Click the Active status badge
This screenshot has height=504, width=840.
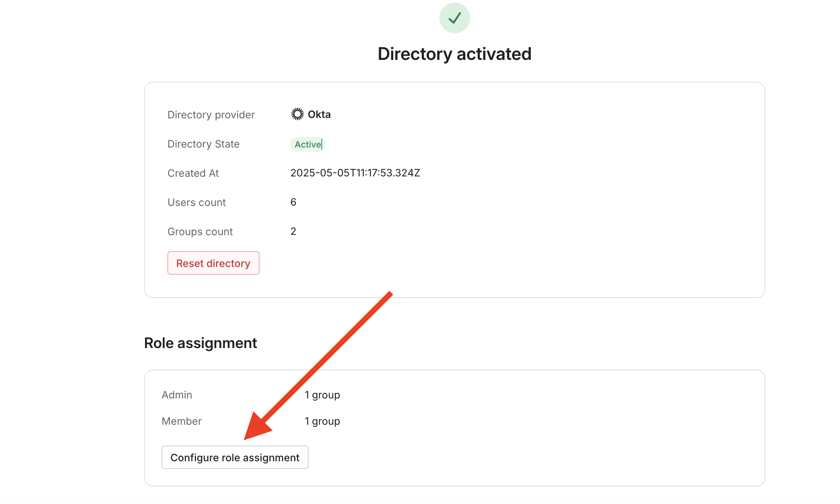coord(308,144)
